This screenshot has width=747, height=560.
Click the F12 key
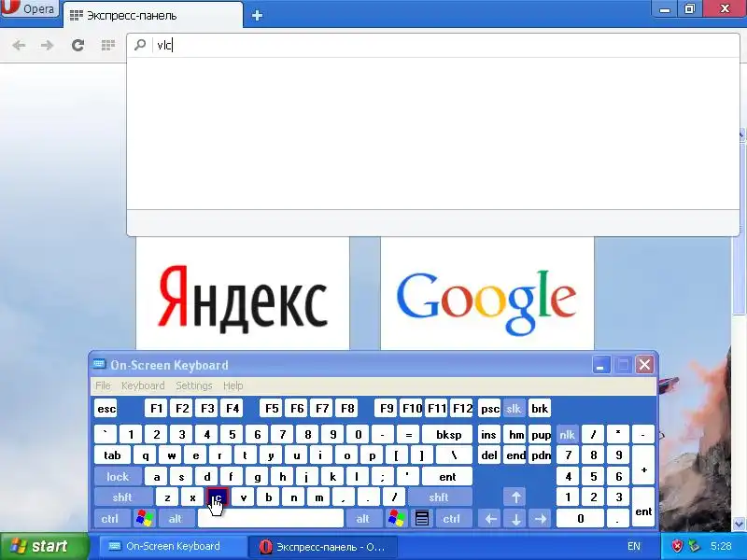(x=462, y=409)
